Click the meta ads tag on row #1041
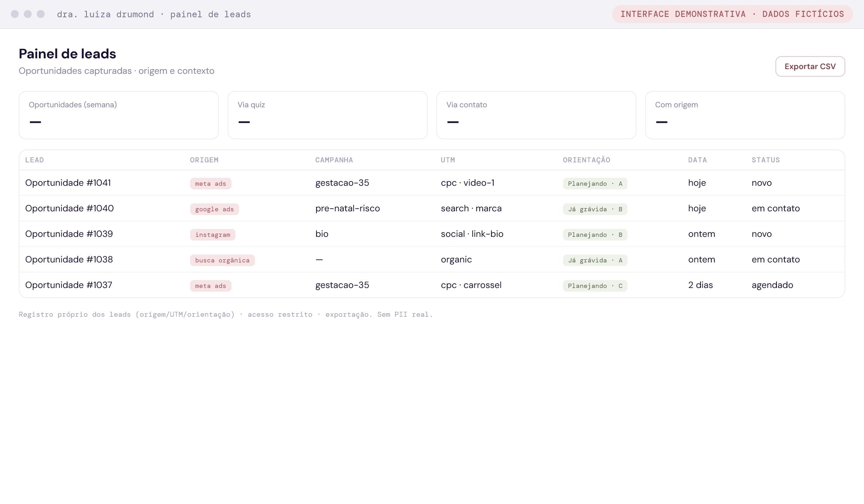Viewport: 864px width, 504px height. [x=211, y=184]
